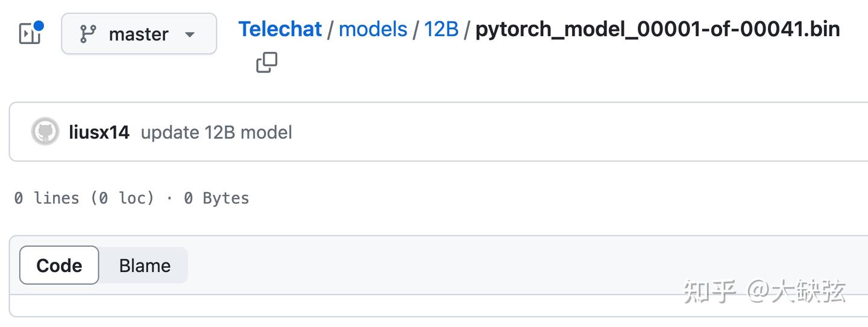Open the Telechat repository link

pyautogui.click(x=280, y=29)
